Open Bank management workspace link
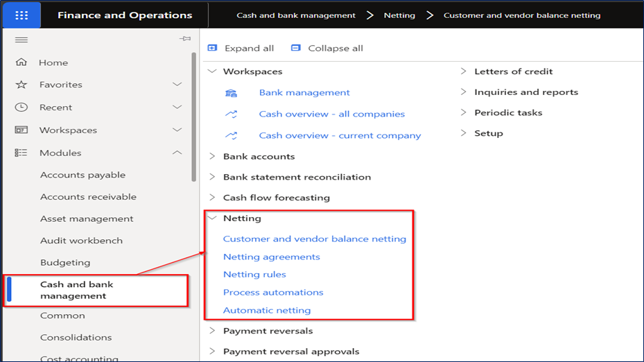 [x=304, y=92]
